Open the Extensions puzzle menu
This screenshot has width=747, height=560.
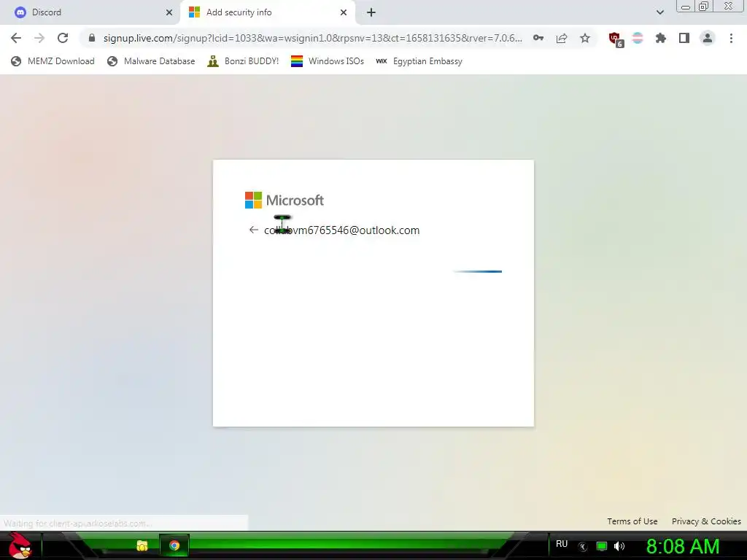click(x=661, y=38)
